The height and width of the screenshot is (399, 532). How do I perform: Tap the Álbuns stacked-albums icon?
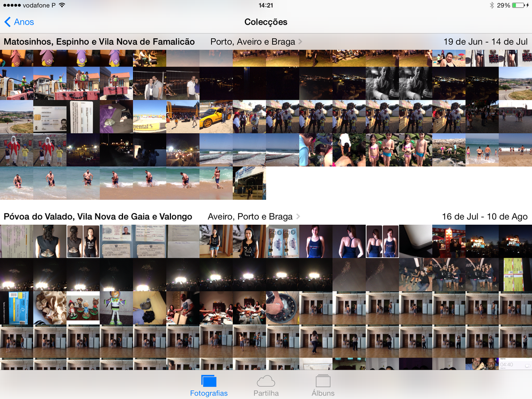[323, 381]
